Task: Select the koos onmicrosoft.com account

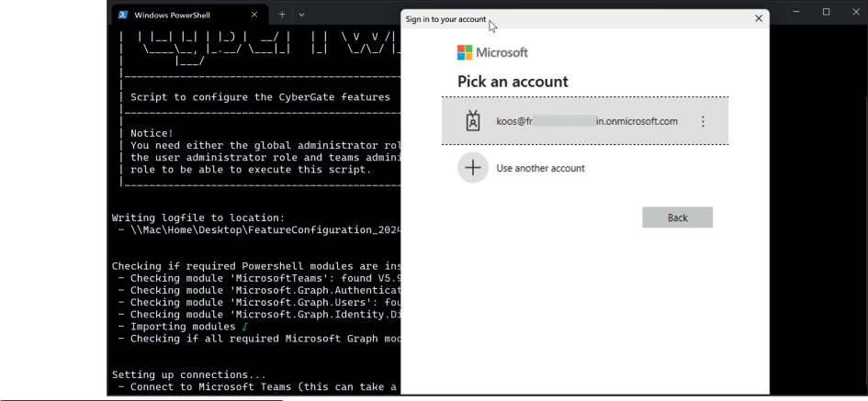Action: coord(584,121)
